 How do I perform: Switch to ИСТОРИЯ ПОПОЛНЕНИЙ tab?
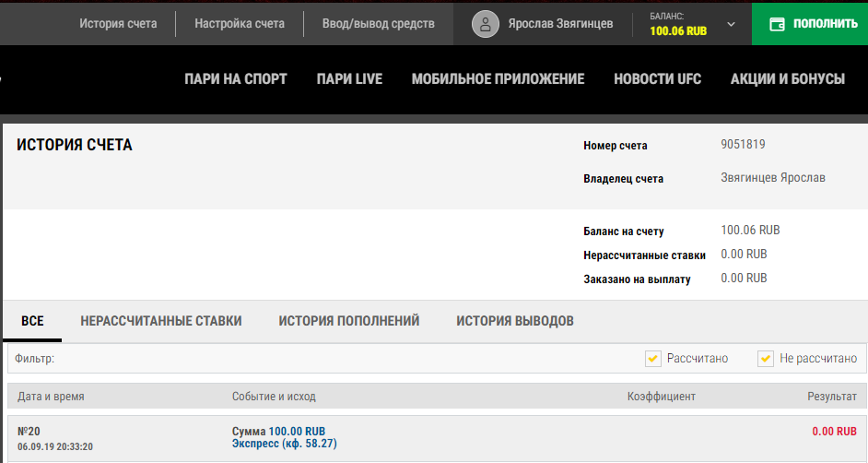[x=348, y=321]
